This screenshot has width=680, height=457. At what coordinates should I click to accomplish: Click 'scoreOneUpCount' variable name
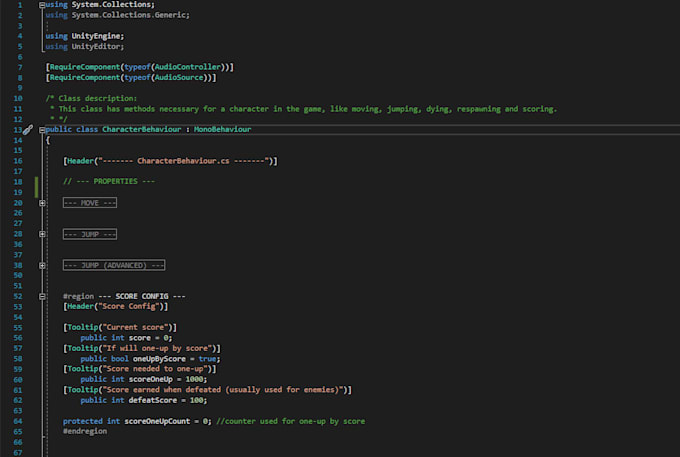click(x=157, y=421)
